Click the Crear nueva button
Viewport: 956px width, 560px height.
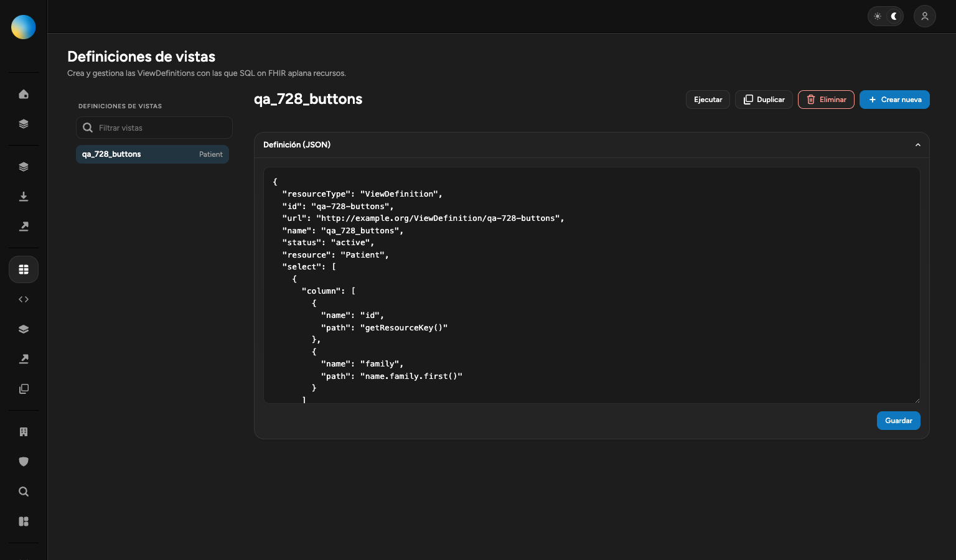894,100
